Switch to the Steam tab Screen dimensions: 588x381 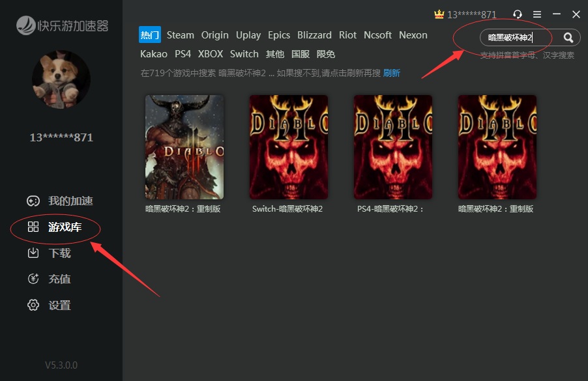pyautogui.click(x=181, y=35)
